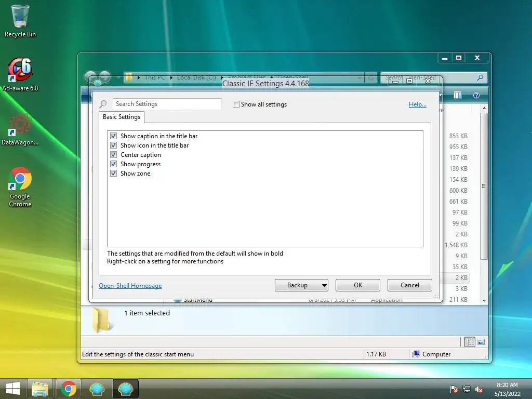Click the 1.17 KB status bar value
The height and width of the screenshot is (399, 532).
(376, 354)
